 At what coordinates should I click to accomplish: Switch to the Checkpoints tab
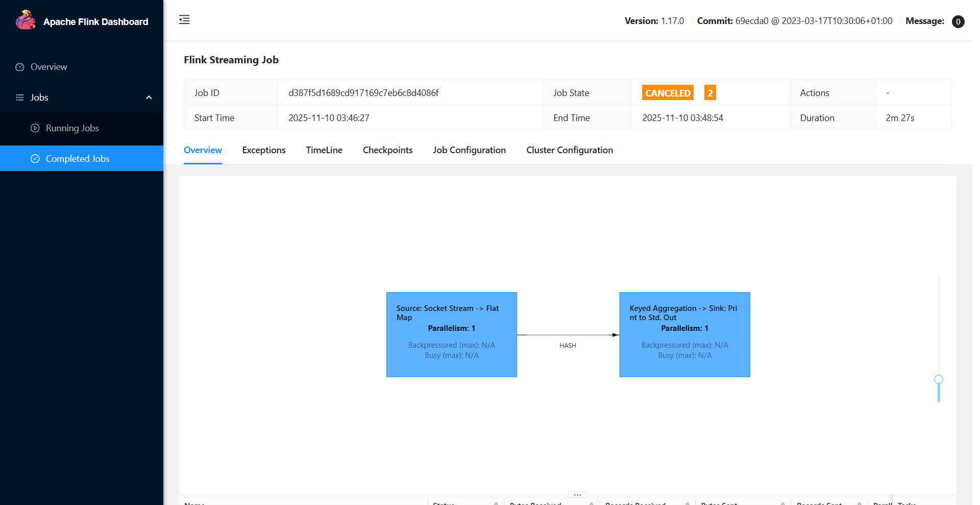tap(387, 150)
